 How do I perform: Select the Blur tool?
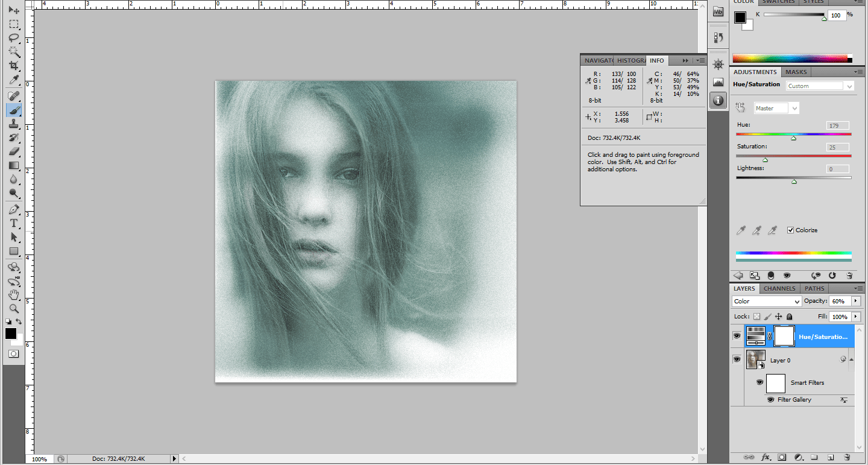coord(14,179)
